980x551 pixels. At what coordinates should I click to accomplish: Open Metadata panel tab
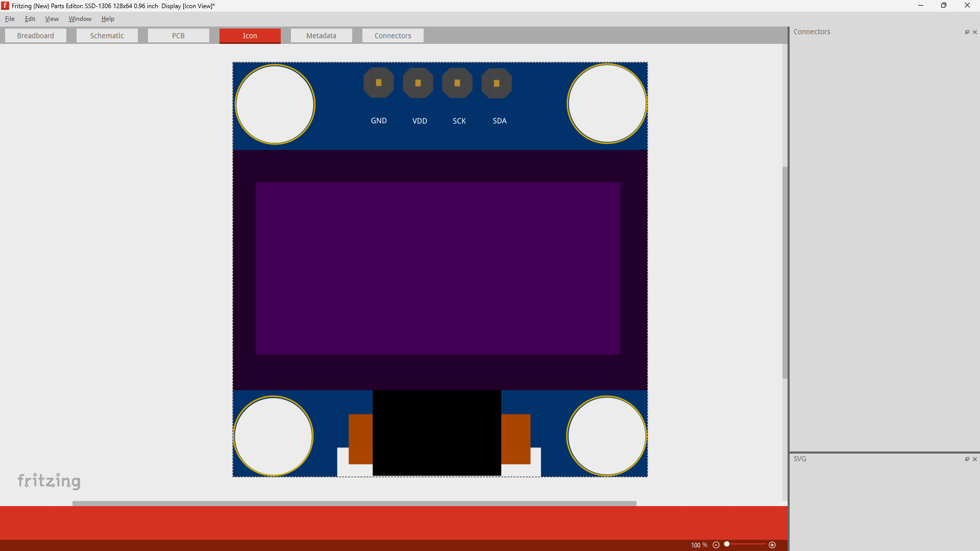pyautogui.click(x=321, y=35)
